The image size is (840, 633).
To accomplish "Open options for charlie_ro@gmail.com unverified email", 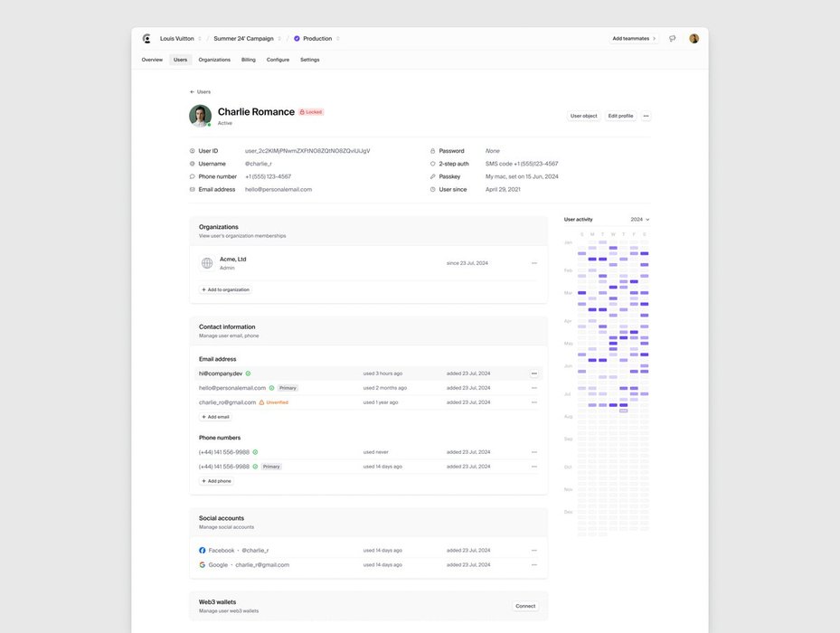I will click(x=533, y=402).
